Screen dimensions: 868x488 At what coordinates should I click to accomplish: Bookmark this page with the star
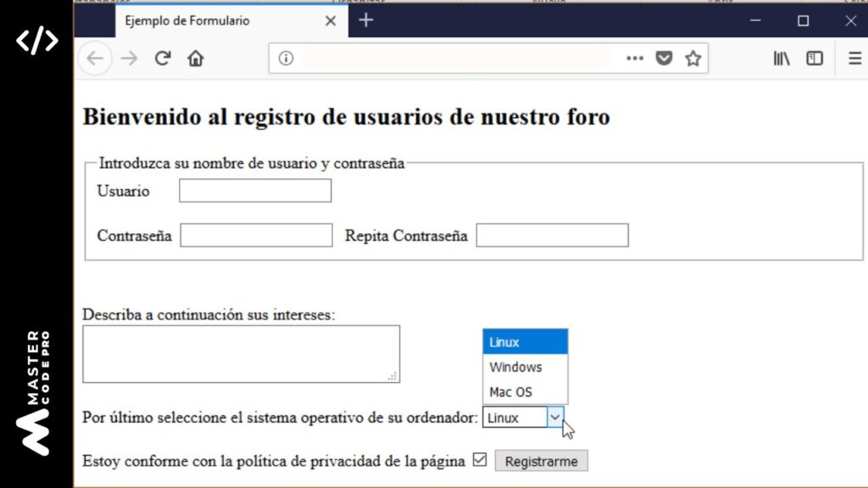tap(693, 58)
